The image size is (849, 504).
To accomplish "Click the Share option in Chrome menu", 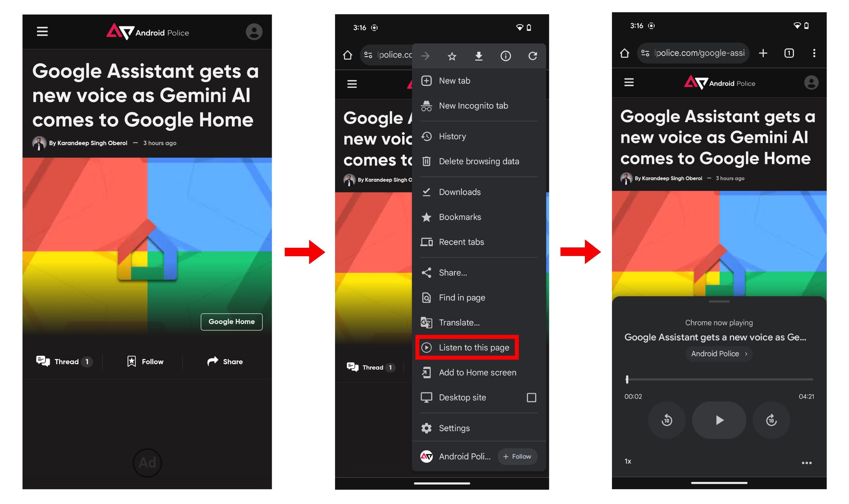I will click(454, 273).
